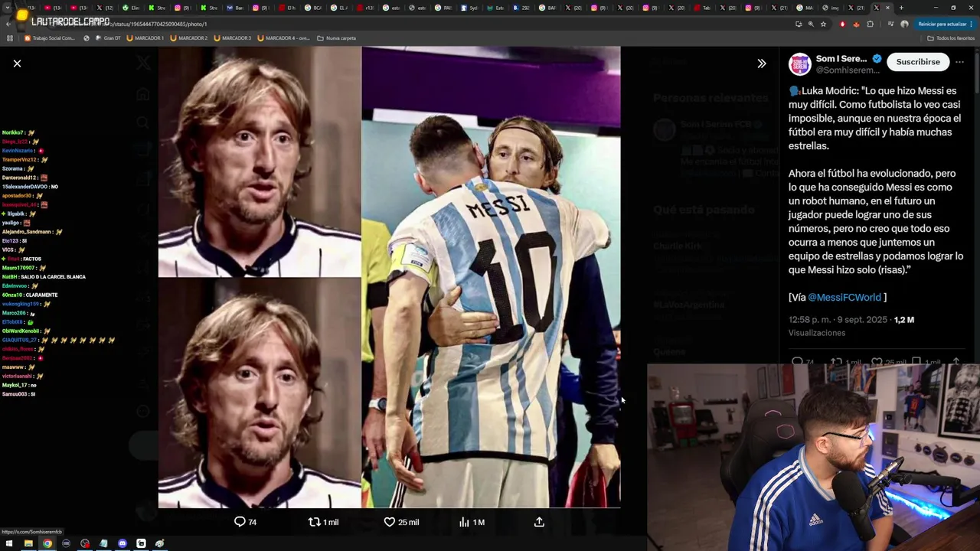This screenshot has height=551, width=980.
Task: Open the three-dot more menu beside Suscribirse
Action: [959, 62]
